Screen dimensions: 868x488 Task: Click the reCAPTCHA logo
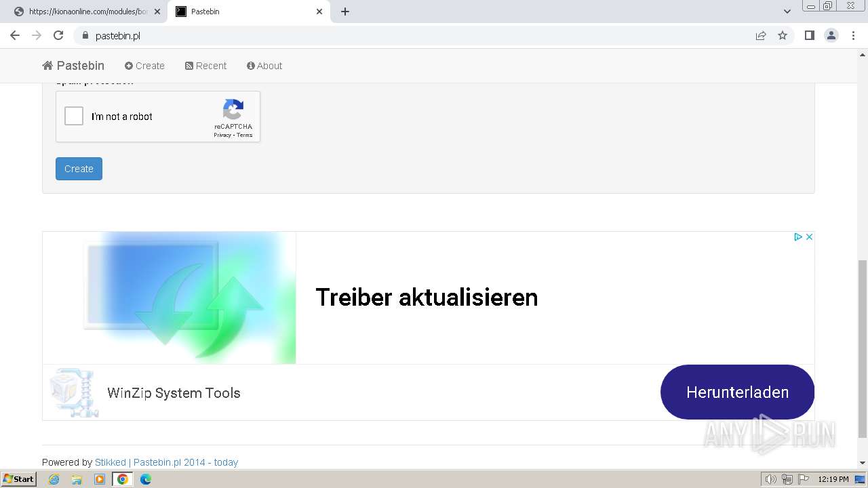(x=233, y=110)
